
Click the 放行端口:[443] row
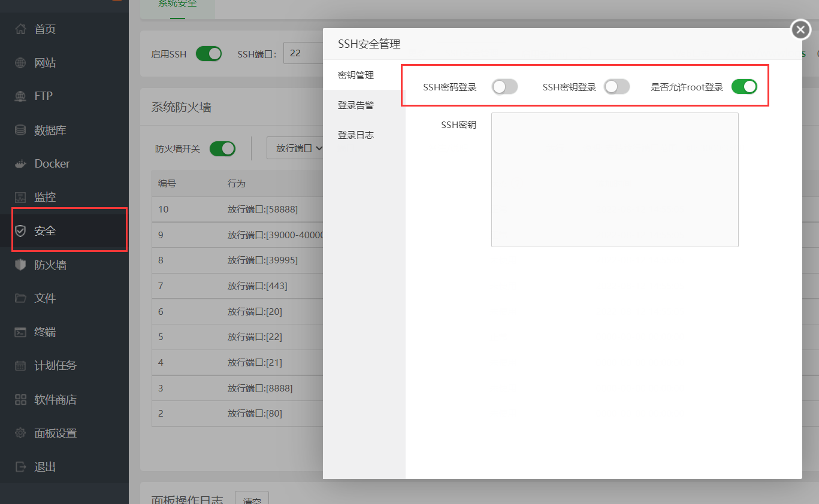point(237,286)
